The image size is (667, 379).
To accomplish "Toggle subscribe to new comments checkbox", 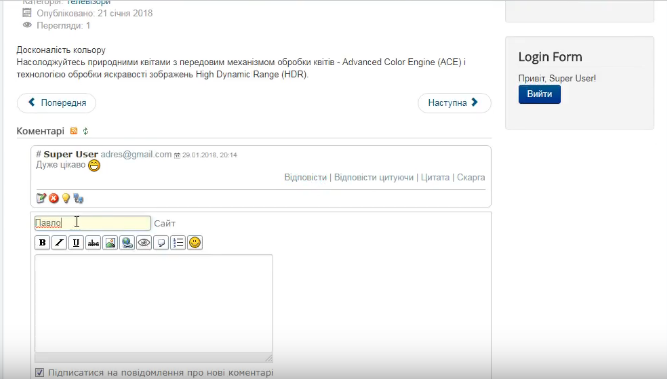I will point(40,373).
